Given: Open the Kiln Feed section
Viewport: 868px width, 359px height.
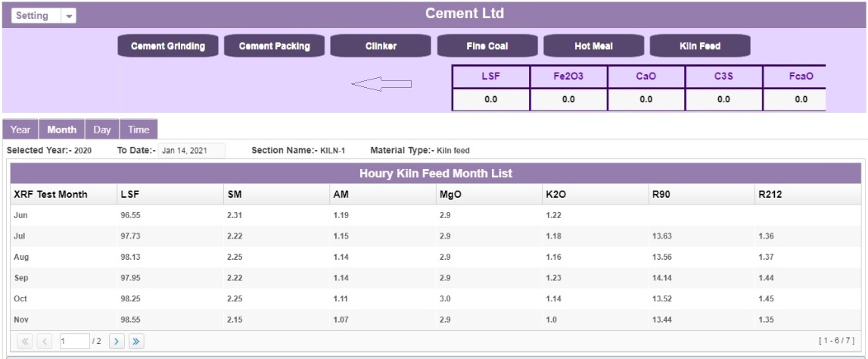Looking at the screenshot, I should 700,46.
